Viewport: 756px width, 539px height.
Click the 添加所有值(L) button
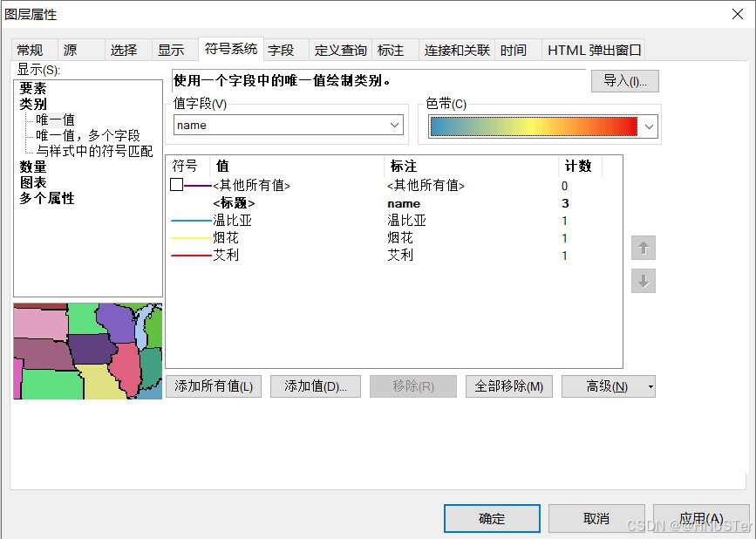(x=214, y=386)
